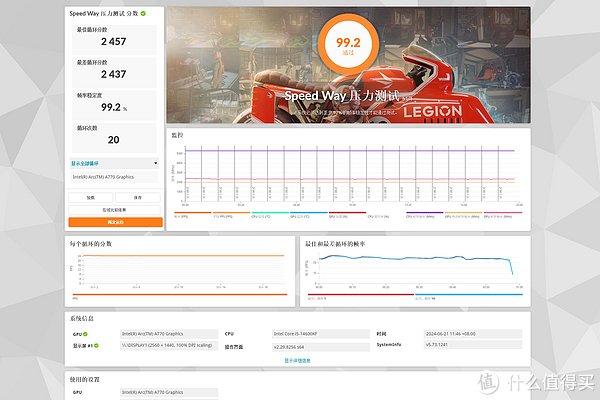Click the 99.2 pass score circle in the banner
Image resolution: width=600 pixels, height=400 pixels.
[348, 44]
